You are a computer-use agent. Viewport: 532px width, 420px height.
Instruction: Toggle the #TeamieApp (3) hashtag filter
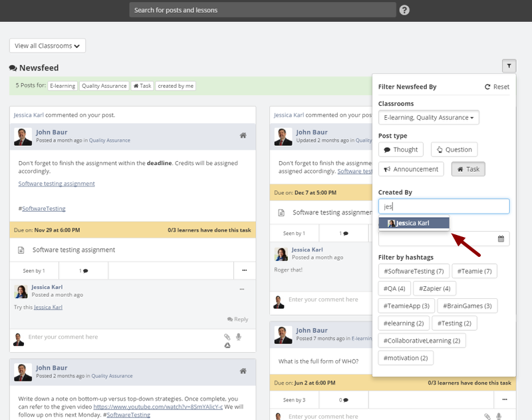[406, 306]
